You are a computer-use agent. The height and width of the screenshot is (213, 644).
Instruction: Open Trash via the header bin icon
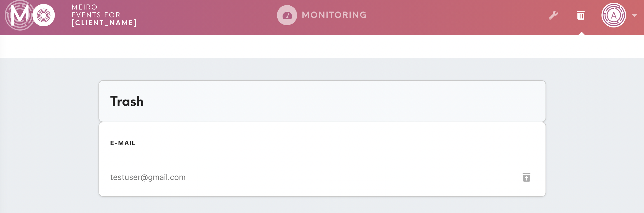tap(581, 15)
